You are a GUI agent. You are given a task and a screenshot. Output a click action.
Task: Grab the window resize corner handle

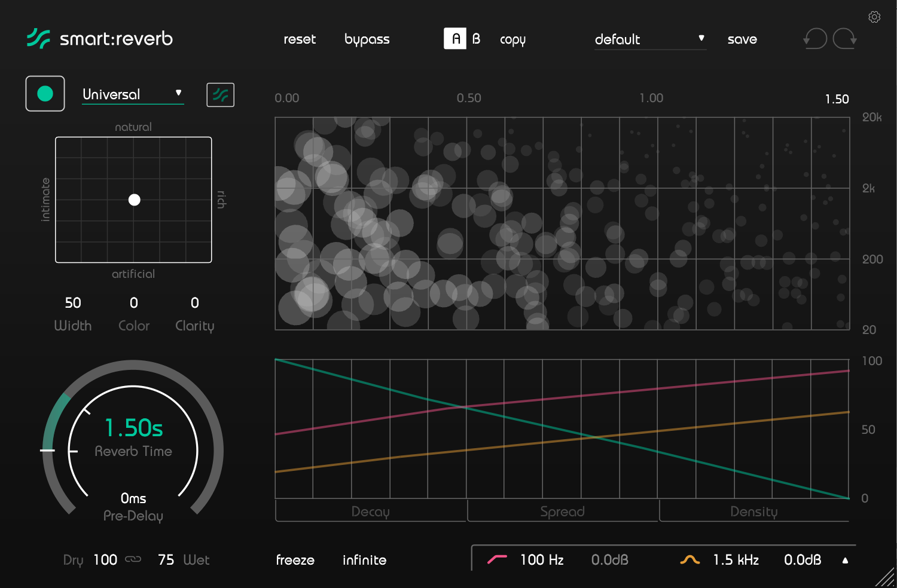point(885,577)
